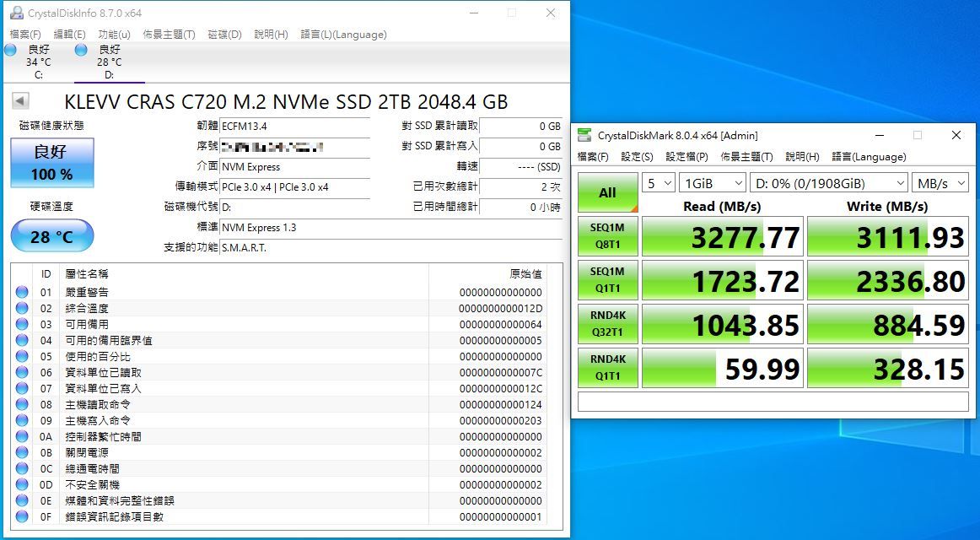Open 編輯(E) menu in CrystalDiskInfo
Screen dimensions: 980x540
(x=69, y=35)
